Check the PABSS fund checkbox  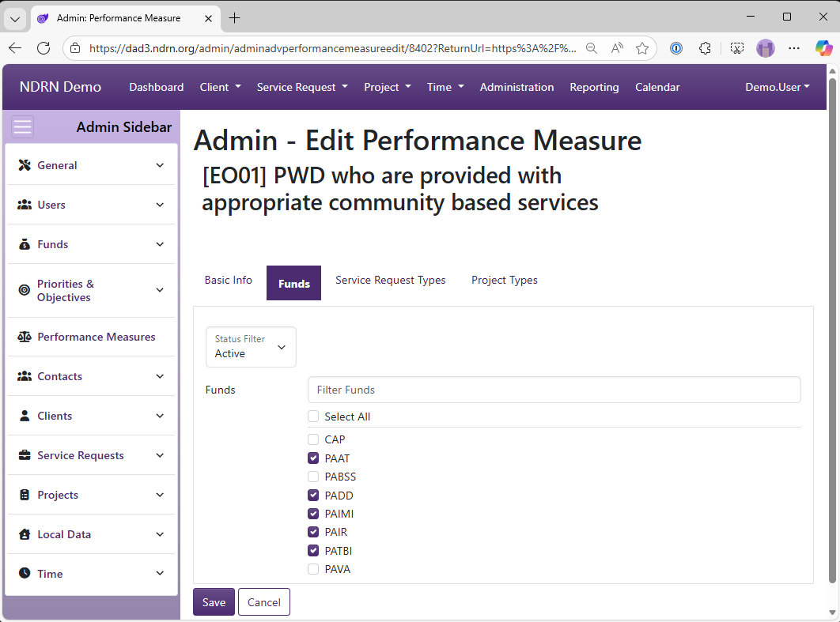[313, 477]
